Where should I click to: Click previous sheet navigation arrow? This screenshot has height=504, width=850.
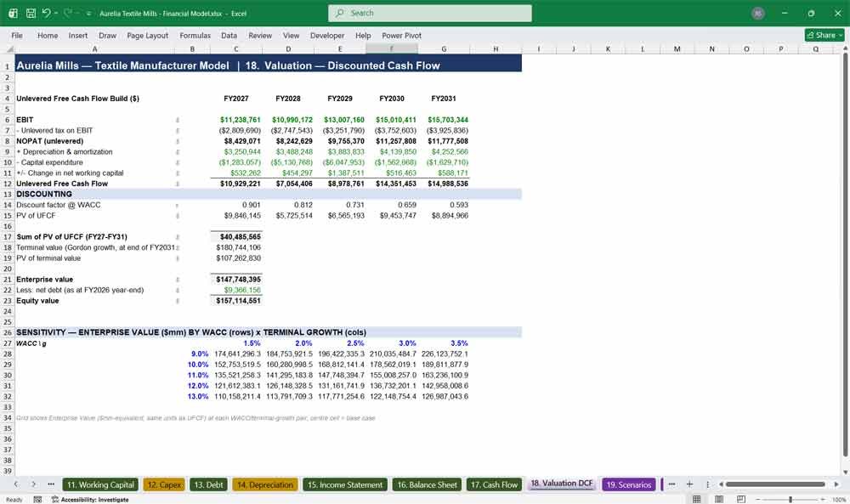(x=16, y=484)
